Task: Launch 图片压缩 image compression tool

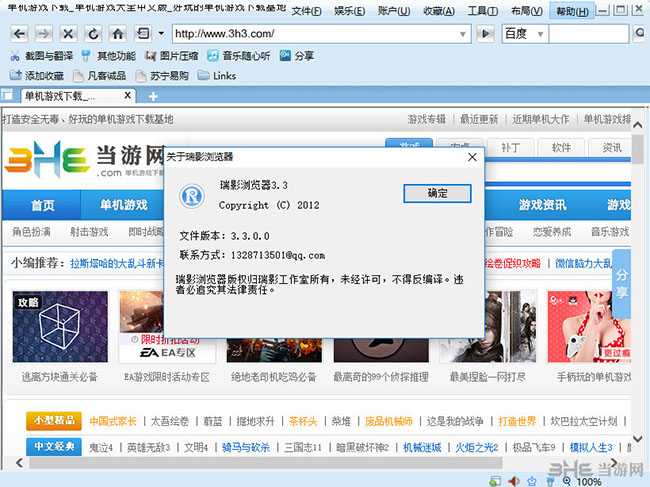Action: click(172, 56)
